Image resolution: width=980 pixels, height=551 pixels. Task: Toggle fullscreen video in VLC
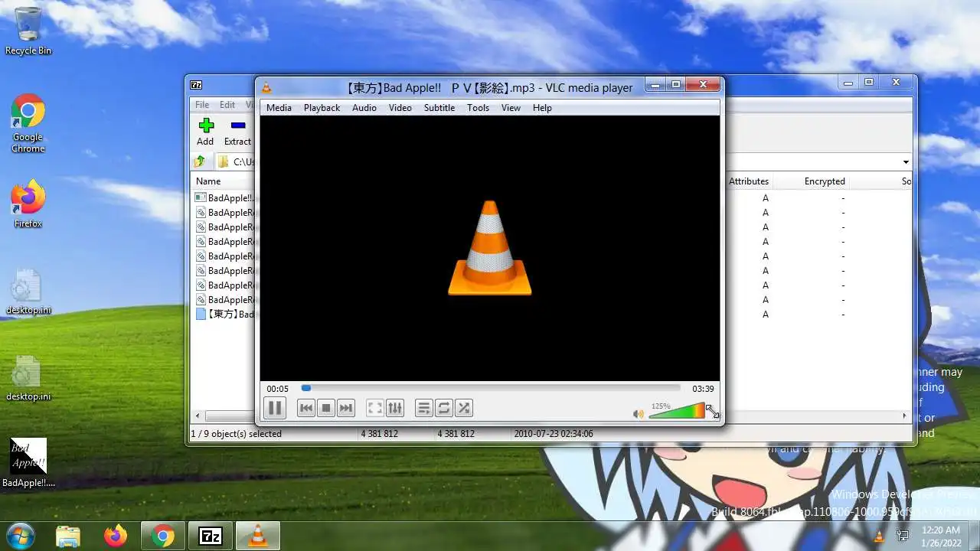pyautogui.click(x=375, y=408)
